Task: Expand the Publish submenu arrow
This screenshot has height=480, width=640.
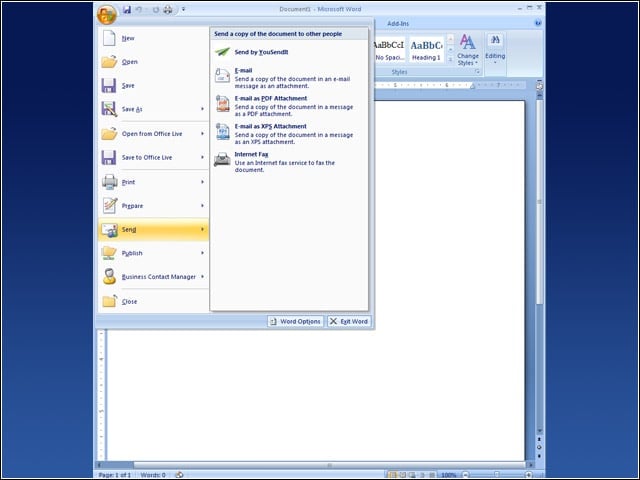Action: pyautogui.click(x=202, y=253)
